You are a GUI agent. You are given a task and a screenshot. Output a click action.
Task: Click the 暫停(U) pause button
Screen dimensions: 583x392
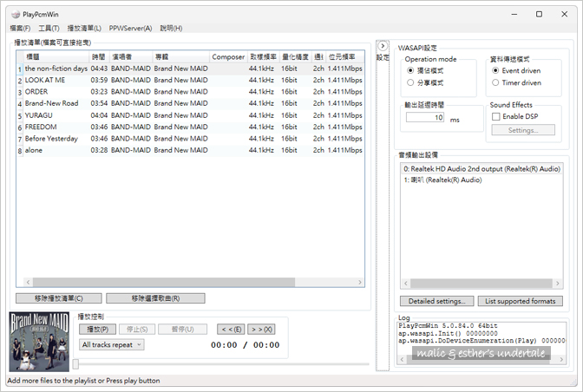pyautogui.click(x=182, y=330)
